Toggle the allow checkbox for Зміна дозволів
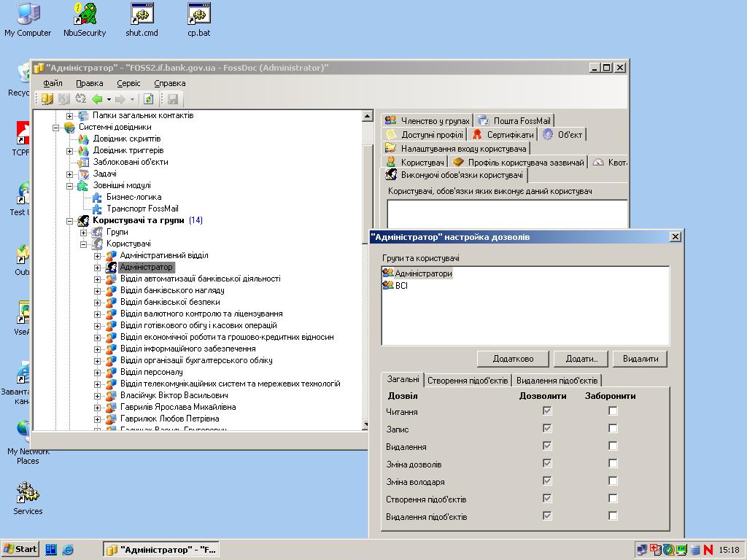Image resolution: width=747 pixels, height=560 pixels. tap(547, 463)
